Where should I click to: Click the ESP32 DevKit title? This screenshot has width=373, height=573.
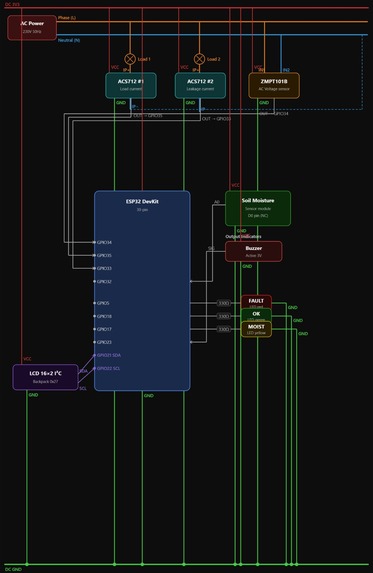(142, 201)
